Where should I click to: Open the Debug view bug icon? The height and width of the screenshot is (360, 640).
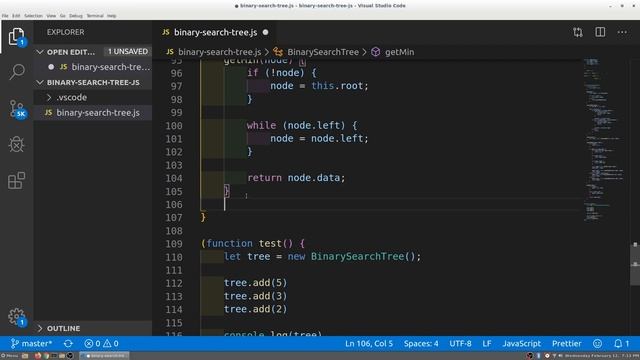(x=16, y=144)
